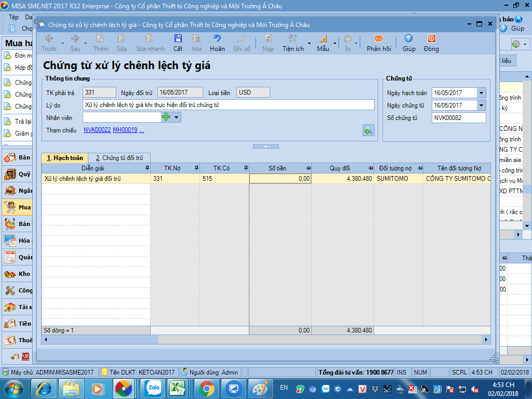
Task: Select the Quy đổi cell 4.380.480
Action: coord(343,179)
